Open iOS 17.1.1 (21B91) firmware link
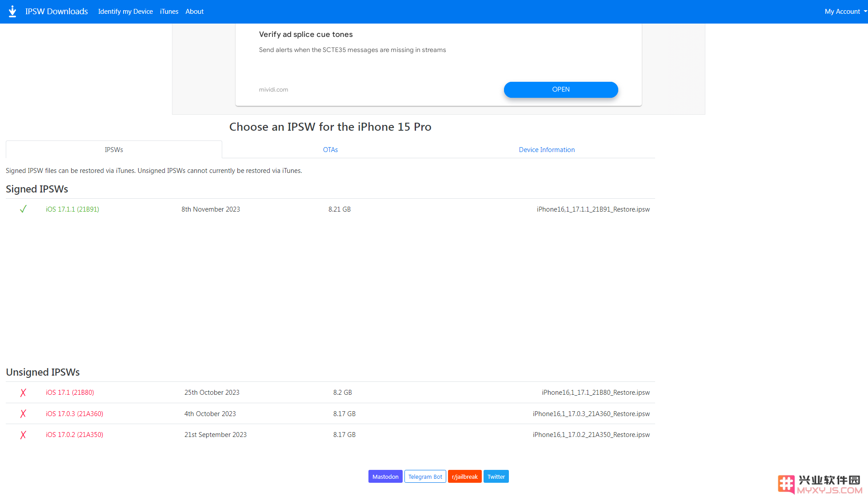Image resolution: width=868 pixels, height=501 pixels. (72, 209)
